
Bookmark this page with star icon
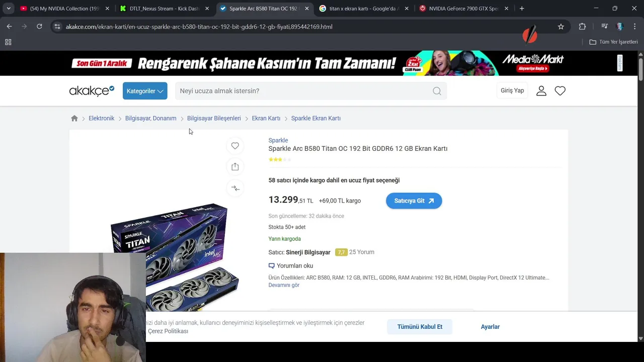(x=561, y=27)
